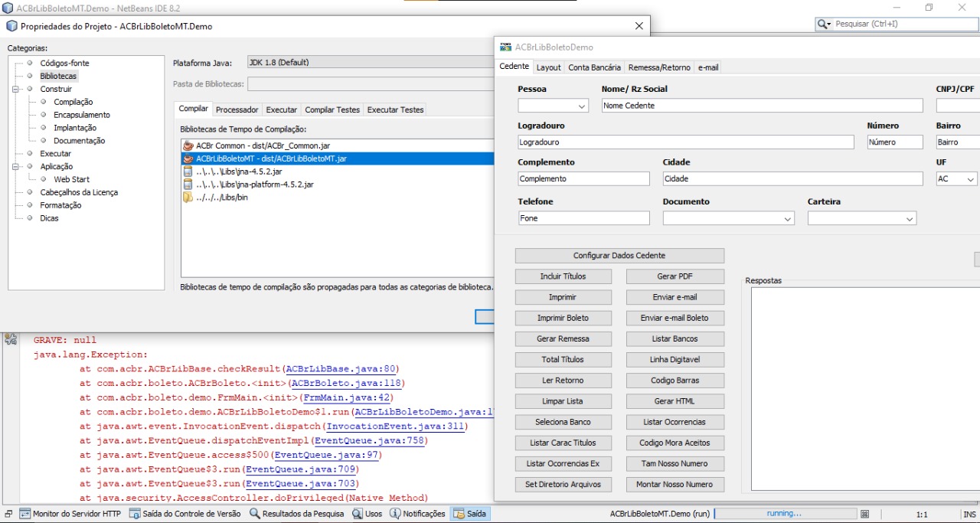Click the ACBrLibBoletoDemo window icon
The height and width of the screenshot is (523, 980).
tap(505, 47)
